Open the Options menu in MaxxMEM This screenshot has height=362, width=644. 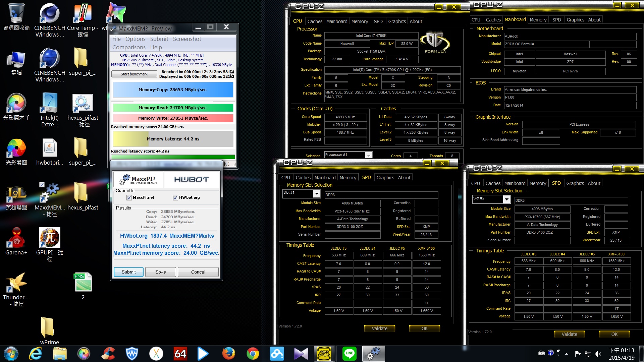pos(136,39)
